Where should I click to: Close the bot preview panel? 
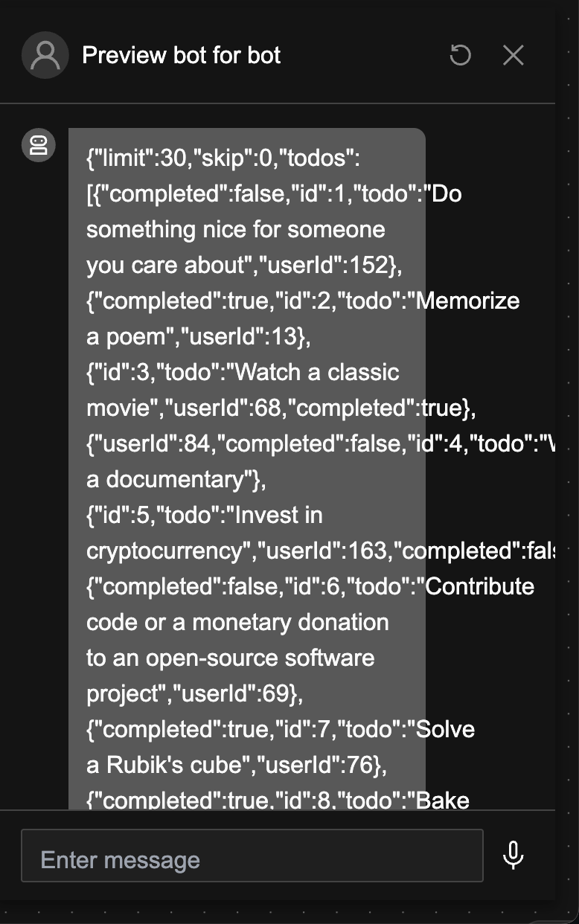tap(514, 55)
